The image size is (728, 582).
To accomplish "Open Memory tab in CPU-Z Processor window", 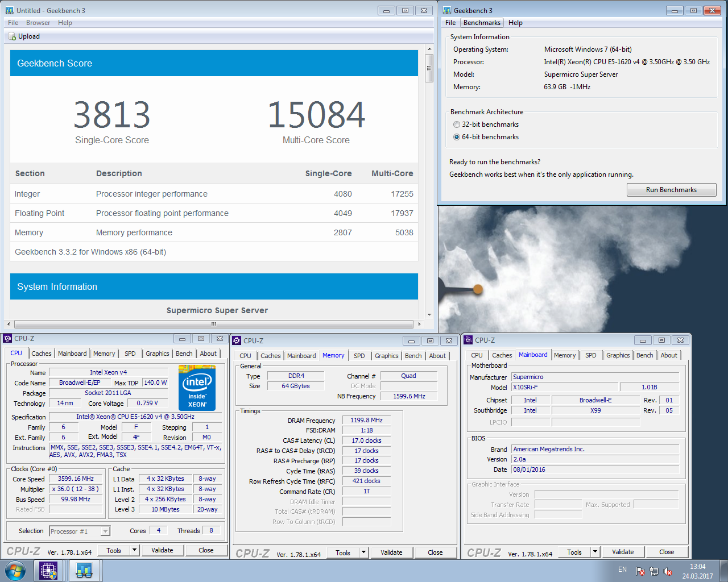I will click(104, 354).
